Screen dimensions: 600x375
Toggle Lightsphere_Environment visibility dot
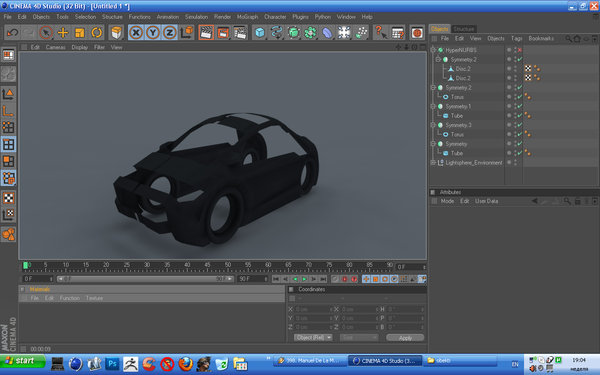509,162
